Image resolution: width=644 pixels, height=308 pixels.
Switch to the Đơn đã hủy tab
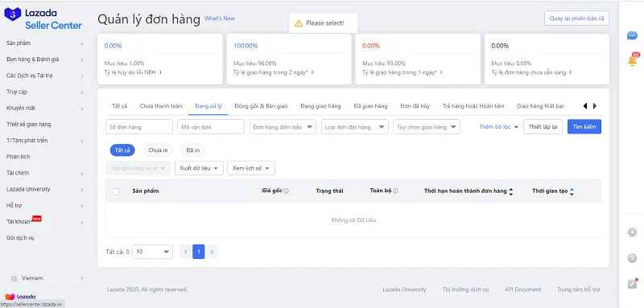[415, 106]
